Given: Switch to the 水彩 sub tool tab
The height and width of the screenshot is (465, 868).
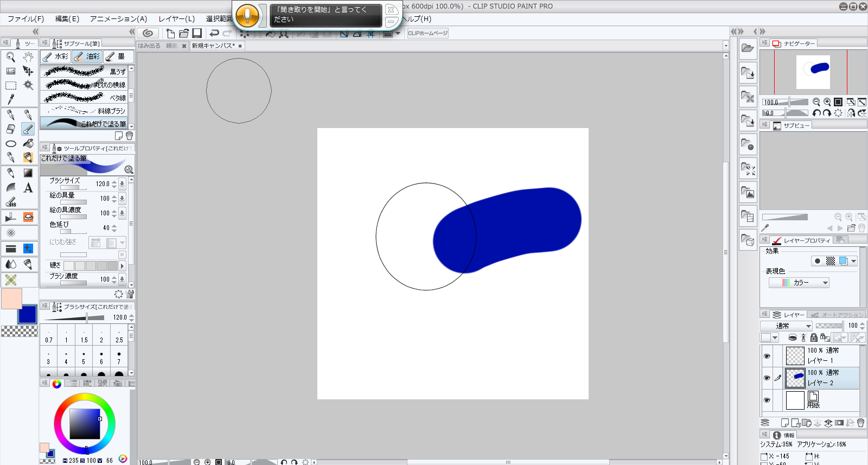Looking at the screenshot, I should pyautogui.click(x=56, y=56).
